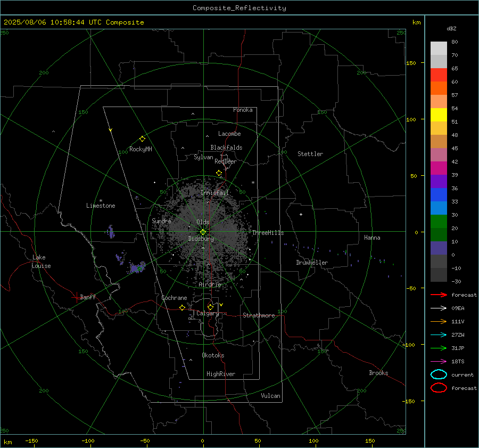Select the indigo 0–10 dBZ swatch

[439, 248]
